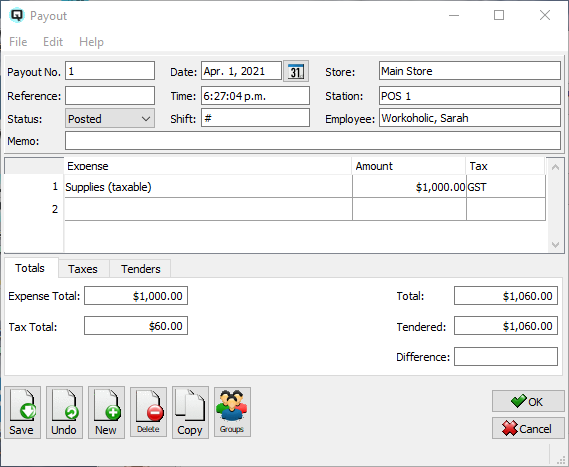Click the Cancel button
Screen dimensions: 569x467
(528, 429)
